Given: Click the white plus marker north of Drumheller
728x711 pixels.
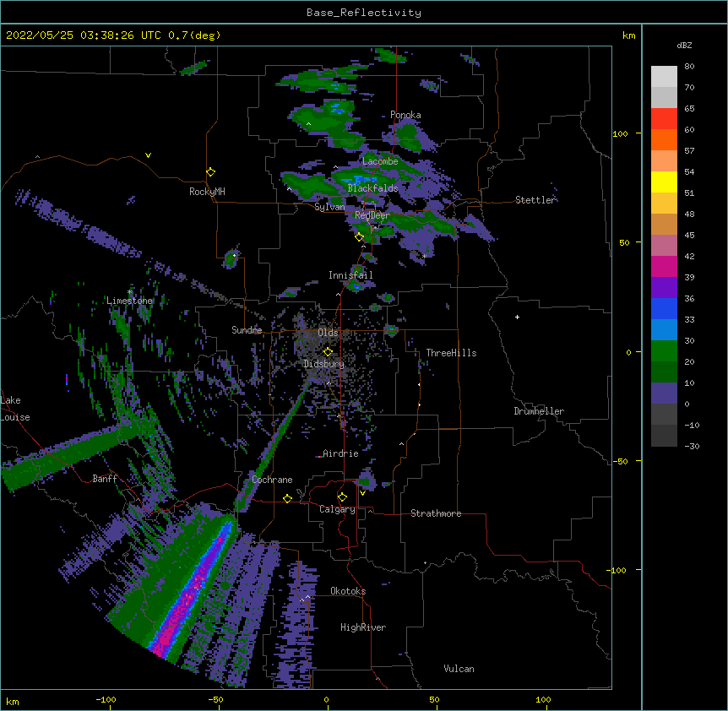Looking at the screenshot, I should [517, 317].
